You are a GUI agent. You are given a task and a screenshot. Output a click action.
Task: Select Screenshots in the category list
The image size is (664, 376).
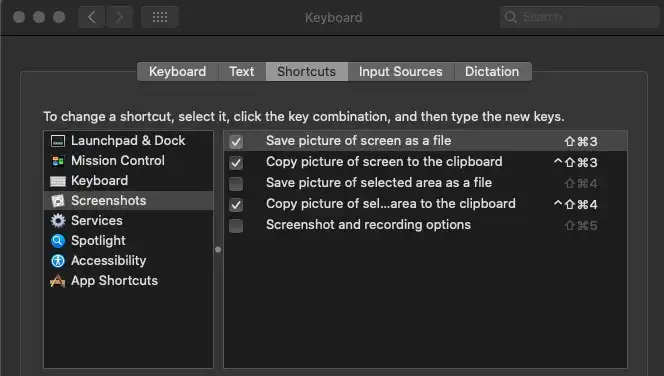click(x=128, y=201)
